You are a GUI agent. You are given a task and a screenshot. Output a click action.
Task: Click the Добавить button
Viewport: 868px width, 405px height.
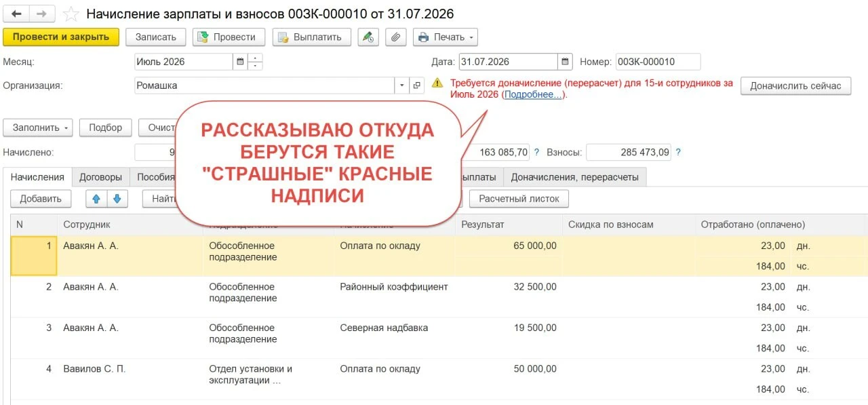pyautogui.click(x=41, y=199)
